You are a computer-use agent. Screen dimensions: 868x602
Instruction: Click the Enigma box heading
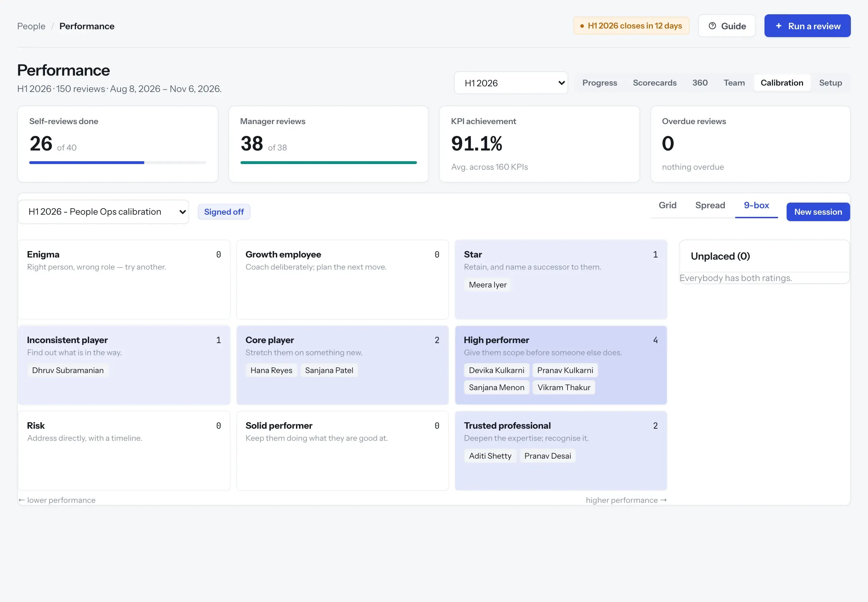click(x=44, y=255)
